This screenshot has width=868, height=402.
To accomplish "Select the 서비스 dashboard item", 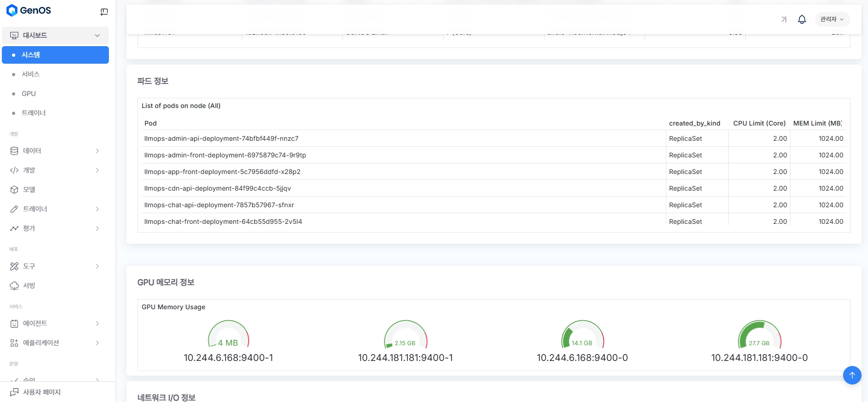I will point(30,74).
